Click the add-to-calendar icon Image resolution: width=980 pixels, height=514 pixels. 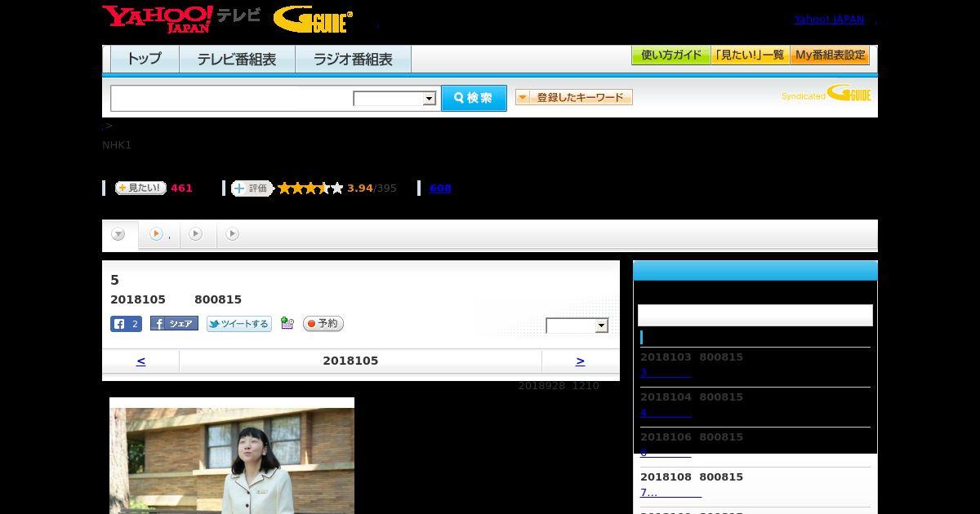[x=287, y=323]
